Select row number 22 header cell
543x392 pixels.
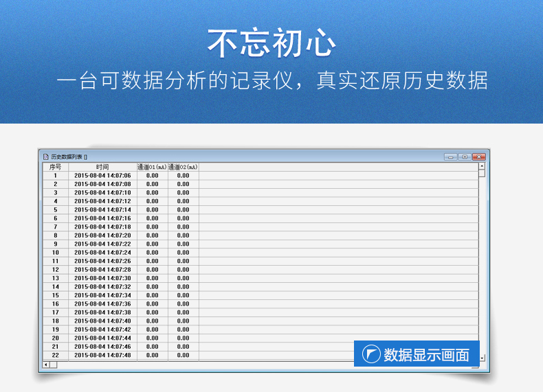coord(56,355)
